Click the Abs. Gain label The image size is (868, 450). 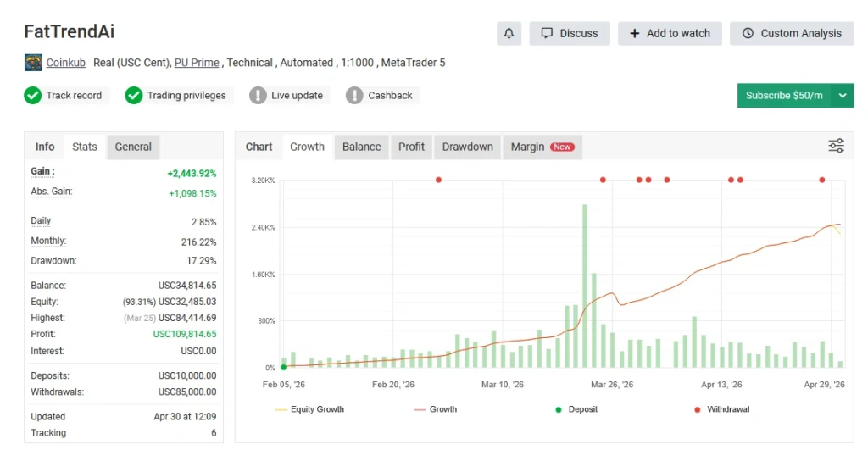click(x=52, y=192)
